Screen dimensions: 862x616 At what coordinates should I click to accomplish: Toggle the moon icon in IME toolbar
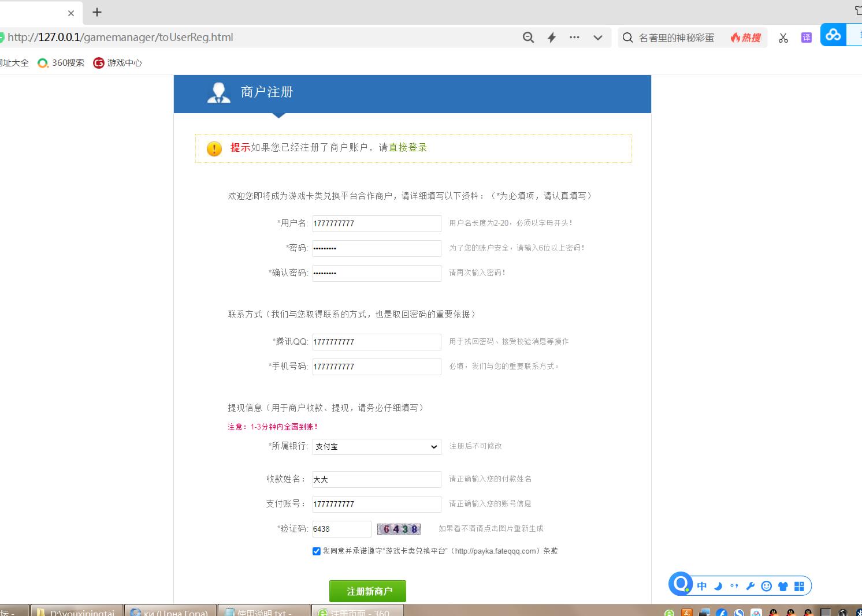coord(718,586)
